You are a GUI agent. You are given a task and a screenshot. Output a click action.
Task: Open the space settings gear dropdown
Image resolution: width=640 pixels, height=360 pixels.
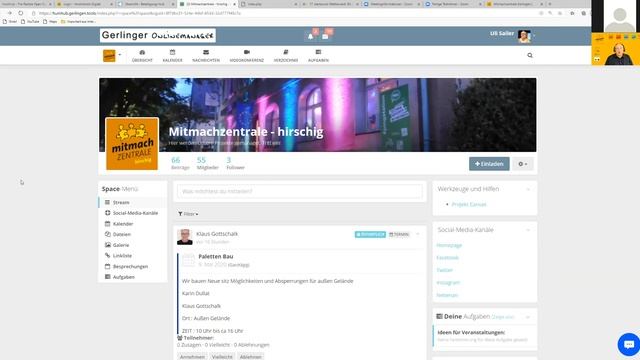tap(522, 164)
